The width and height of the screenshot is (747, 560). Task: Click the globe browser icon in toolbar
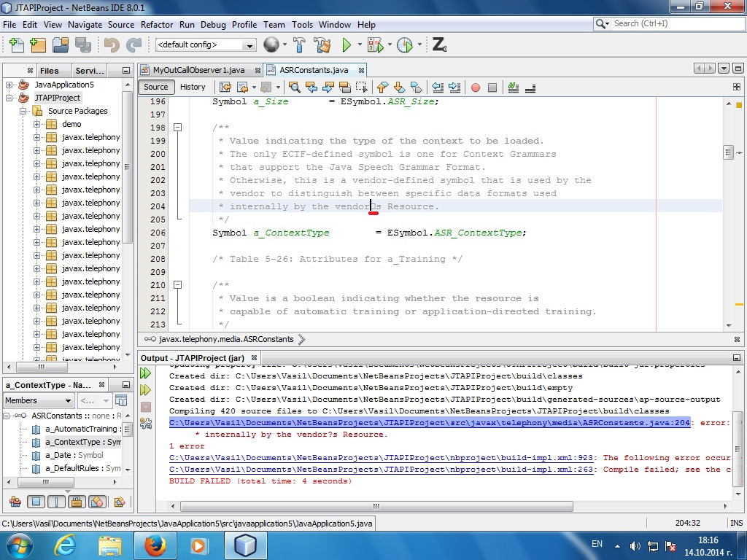tap(271, 44)
